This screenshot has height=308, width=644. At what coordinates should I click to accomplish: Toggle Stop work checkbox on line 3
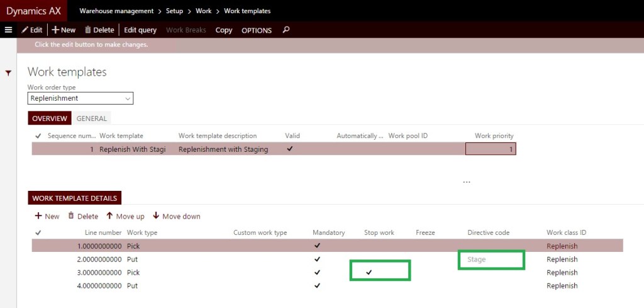point(369,272)
